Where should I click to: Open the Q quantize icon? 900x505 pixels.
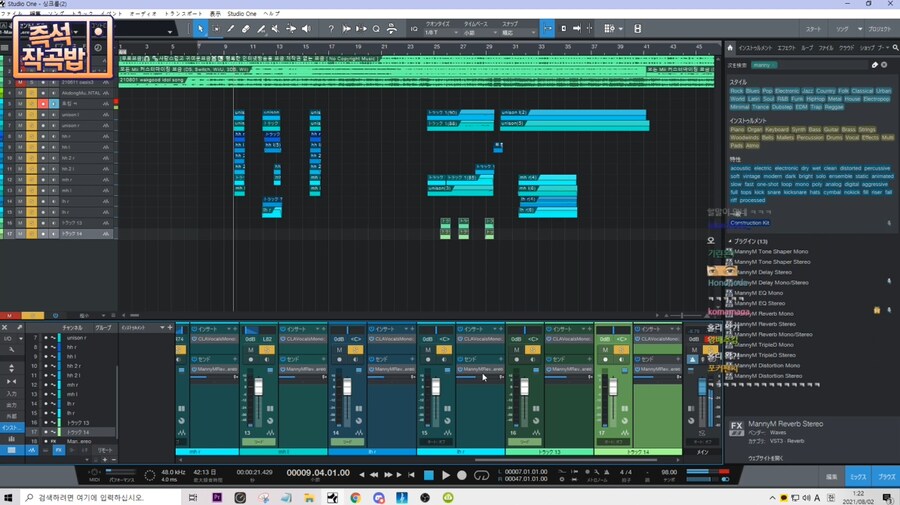pyautogui.click(x=376, y=28)
